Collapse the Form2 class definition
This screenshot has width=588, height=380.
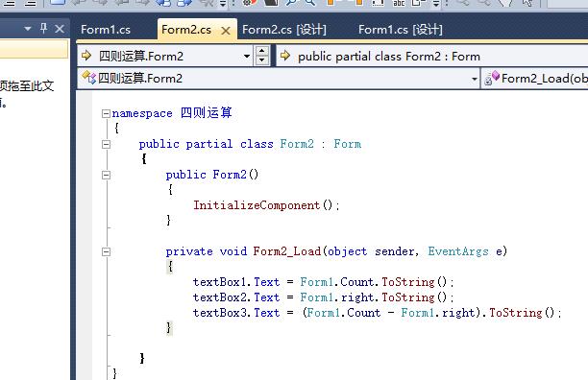(106, 144)
